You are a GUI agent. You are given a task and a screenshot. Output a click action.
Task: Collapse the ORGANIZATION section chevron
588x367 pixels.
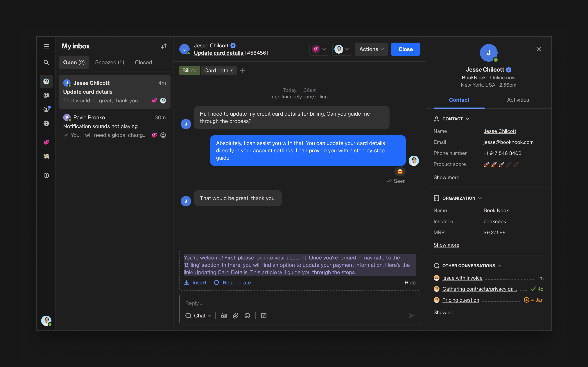(480, 198)
